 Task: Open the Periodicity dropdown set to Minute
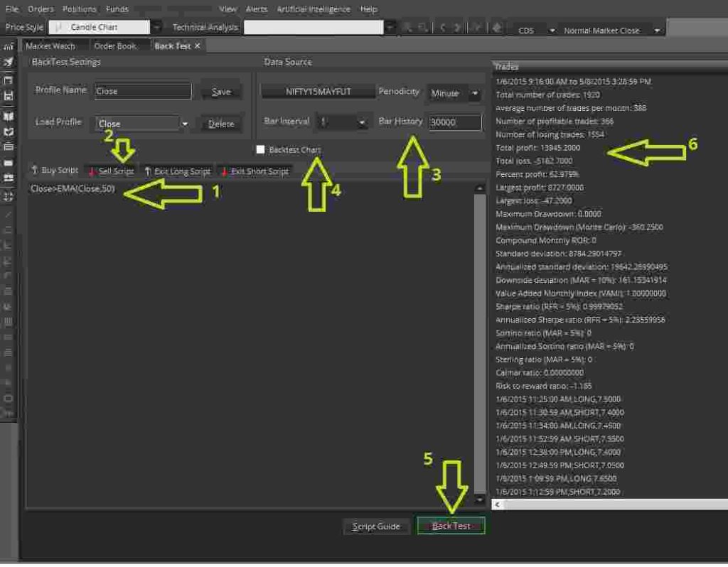[x=473, y=93]
